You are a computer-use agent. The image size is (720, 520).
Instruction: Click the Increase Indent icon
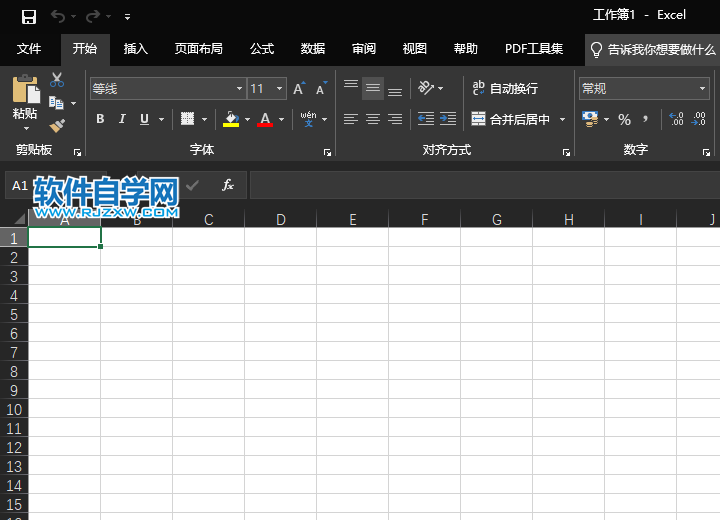pos(448,119)
